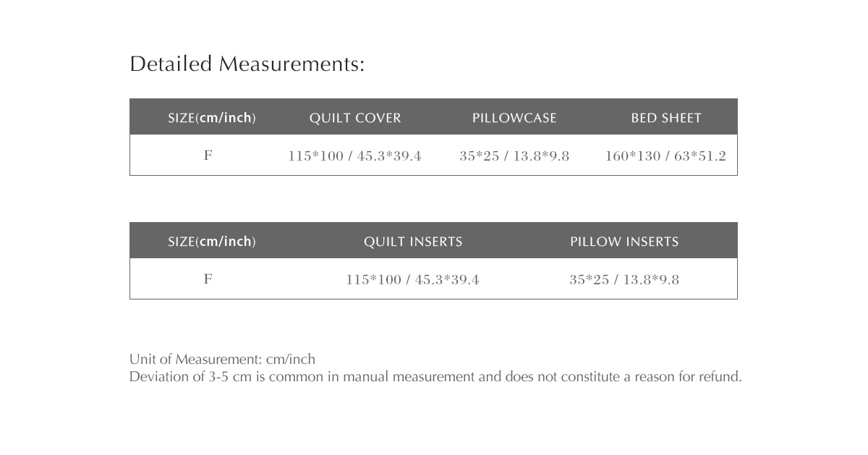The height and width of the screenshot is (455, 868).
Task: Click the SIZE(cm/inch) header above QUILT COVER table
Action: coord(211,118)
